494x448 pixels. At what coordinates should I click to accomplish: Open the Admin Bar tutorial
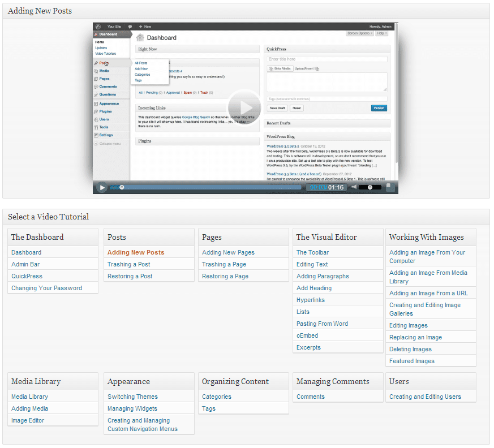tap(25, 265)
